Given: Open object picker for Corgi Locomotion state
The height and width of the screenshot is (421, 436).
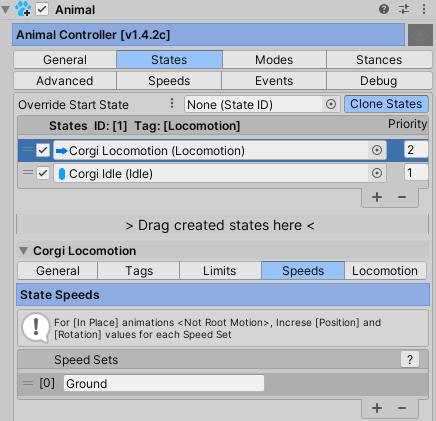Looking at the screenshot, I should click(377, 150).
